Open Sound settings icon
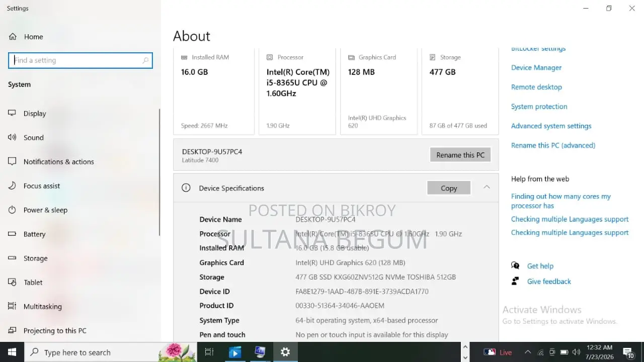 pos(12,137)
